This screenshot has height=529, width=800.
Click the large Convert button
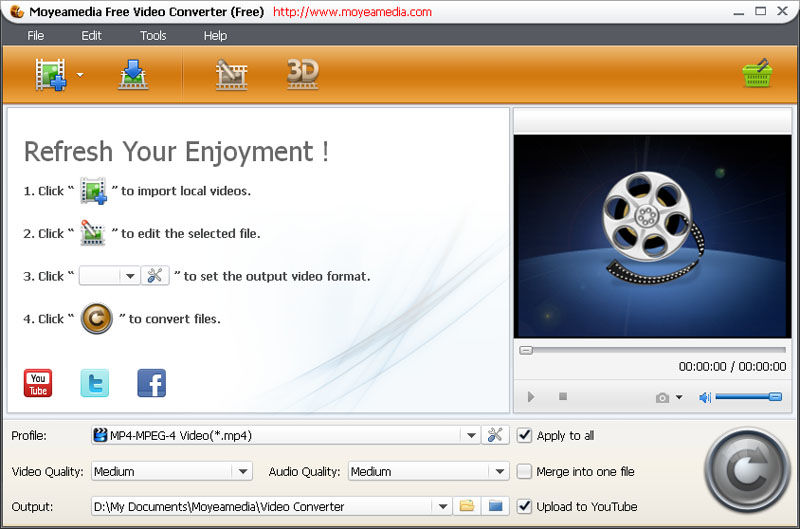coord(747,470)
